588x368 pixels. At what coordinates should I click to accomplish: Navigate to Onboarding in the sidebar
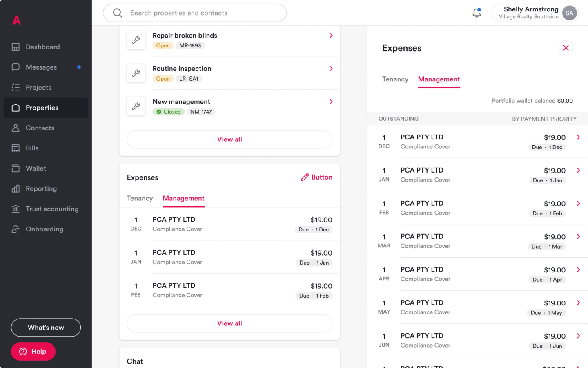45,229
